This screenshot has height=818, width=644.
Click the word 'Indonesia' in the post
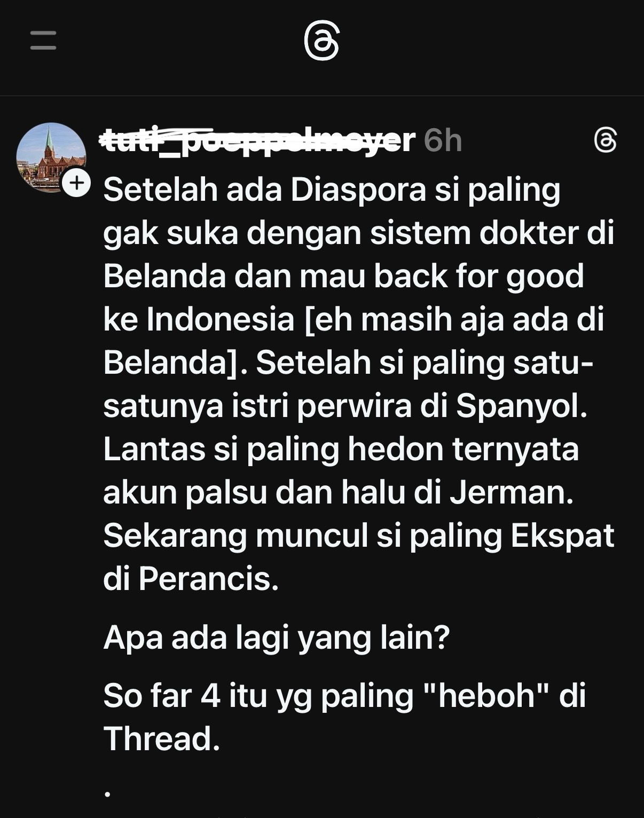click(x=221, y=319)
